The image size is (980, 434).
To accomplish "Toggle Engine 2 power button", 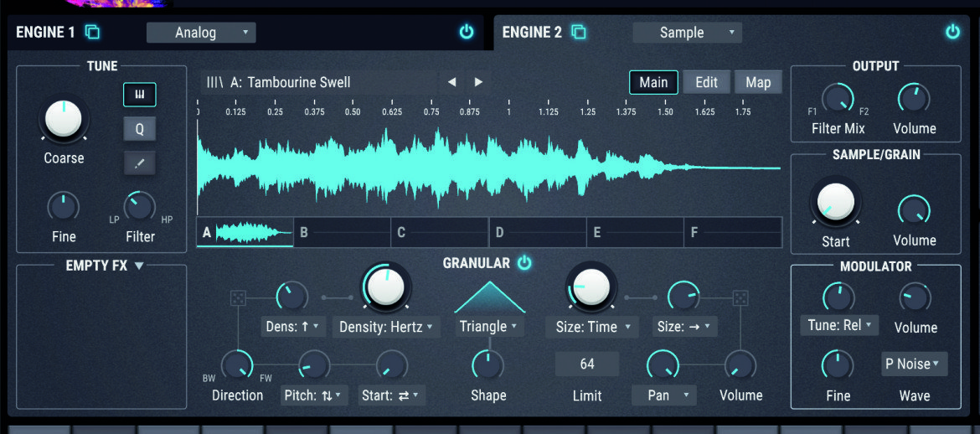I will tap(952, 32).
